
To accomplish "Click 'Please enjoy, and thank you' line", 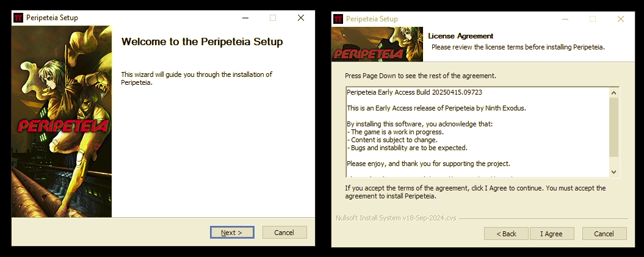I will point(429,164).
